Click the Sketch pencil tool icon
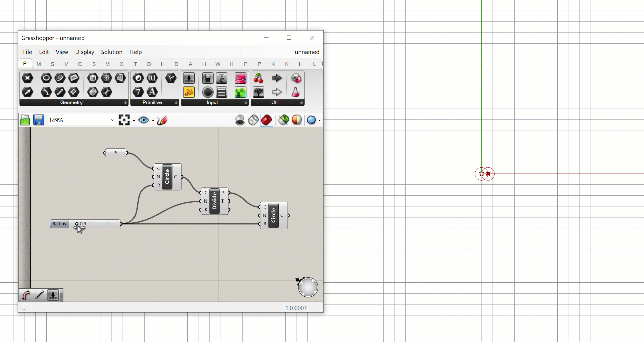The image size is (644, 342). (162, 120)
